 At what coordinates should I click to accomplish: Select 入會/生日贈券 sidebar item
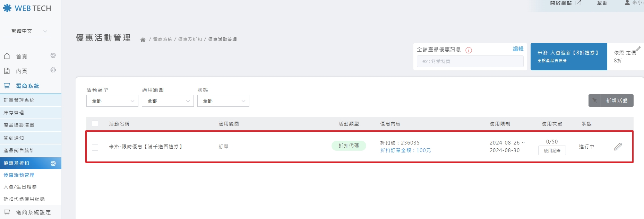pos(20,187)
